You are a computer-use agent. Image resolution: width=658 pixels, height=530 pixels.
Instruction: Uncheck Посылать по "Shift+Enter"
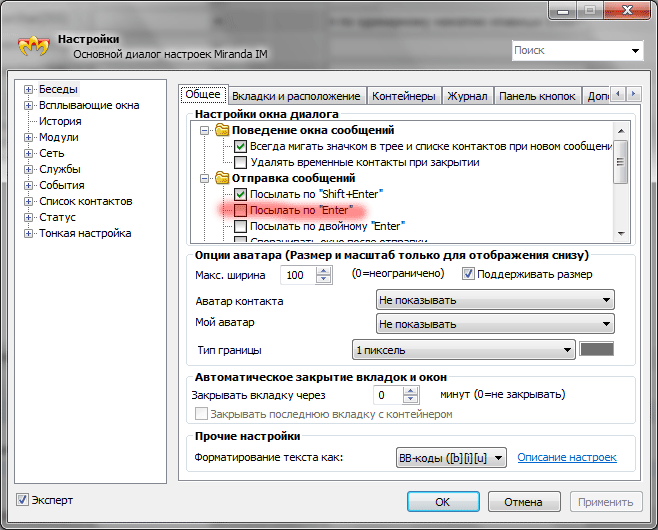click(x=240, y=194)
